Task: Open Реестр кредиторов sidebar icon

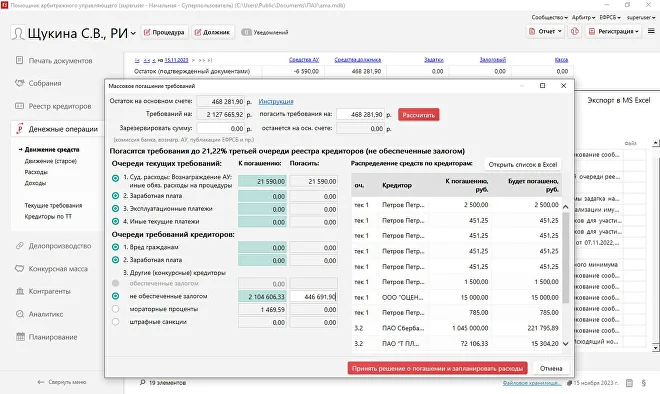Action: click(19, 106)
